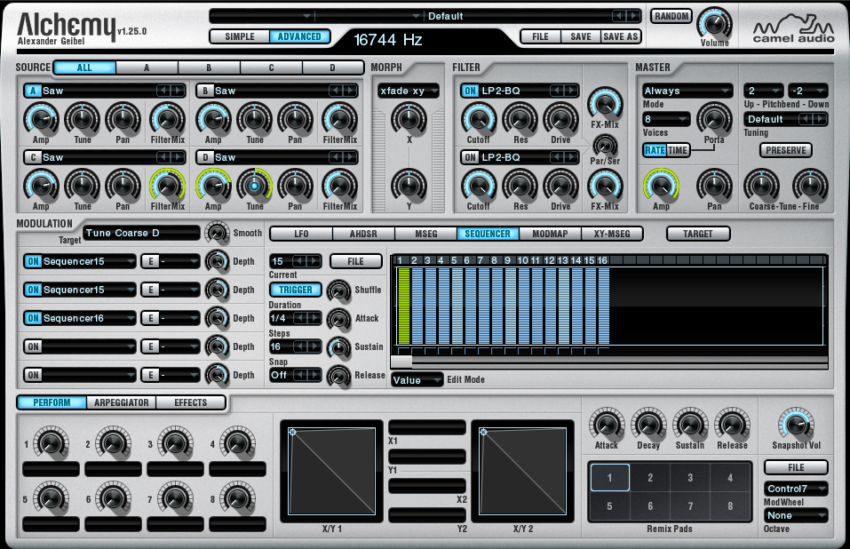
Task: Click the RANDOM button
Action: (671, 16)
